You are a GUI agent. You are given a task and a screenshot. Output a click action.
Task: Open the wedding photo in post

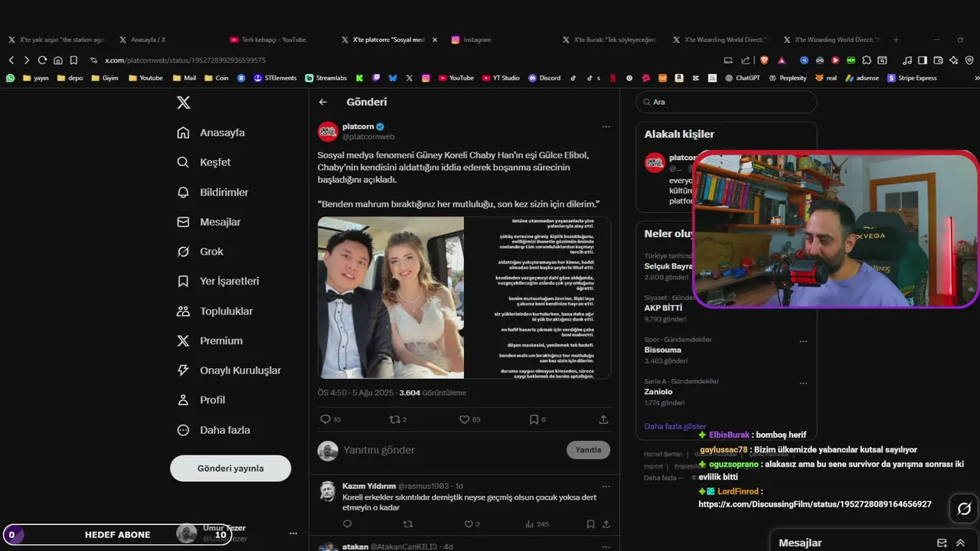click(390, 298)
